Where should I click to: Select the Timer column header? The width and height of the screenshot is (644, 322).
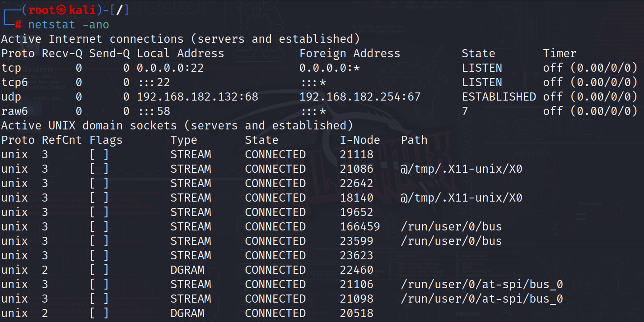click(x=560, y=54)
